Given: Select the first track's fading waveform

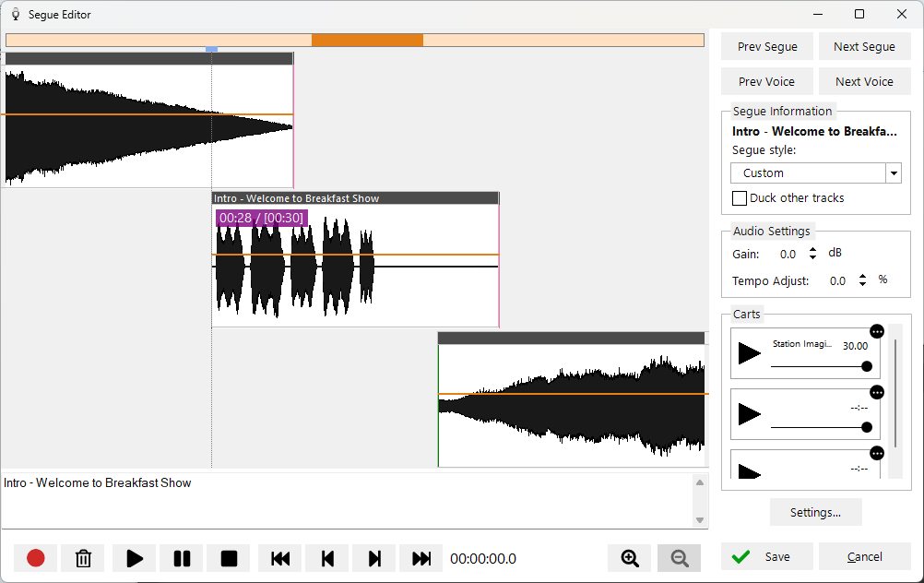Looking at the screenshot, I should pos(149,125).
